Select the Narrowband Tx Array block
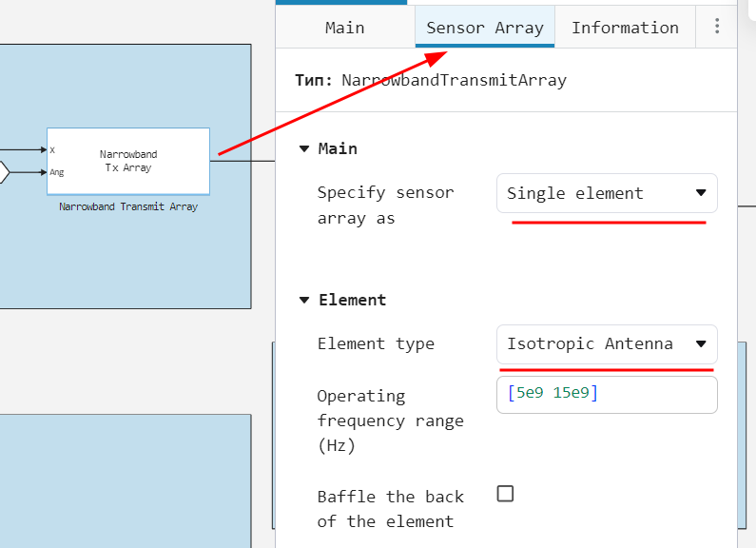The height and width of the screenshot is (548, 756). point(128,161)
